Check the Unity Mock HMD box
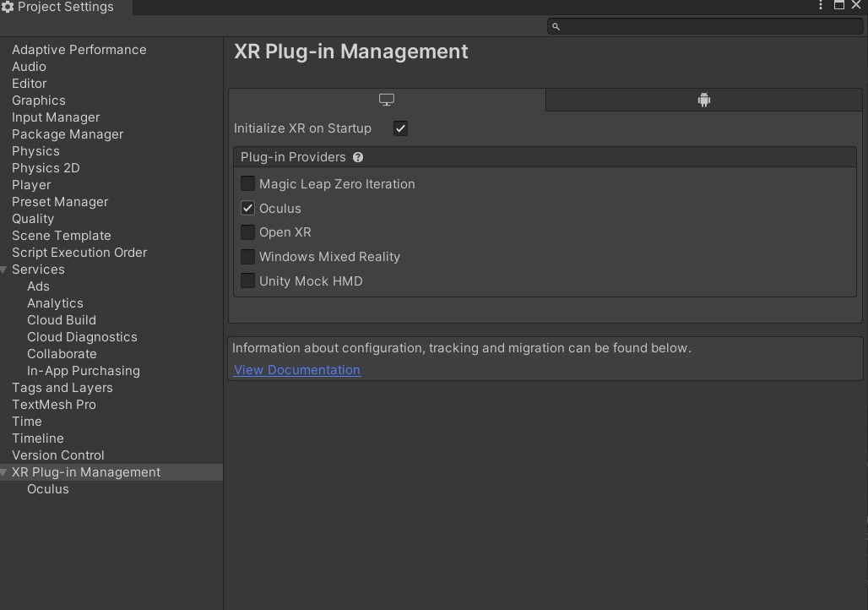The height and width of the screenshot is (610, 868). tap(247, 280)
